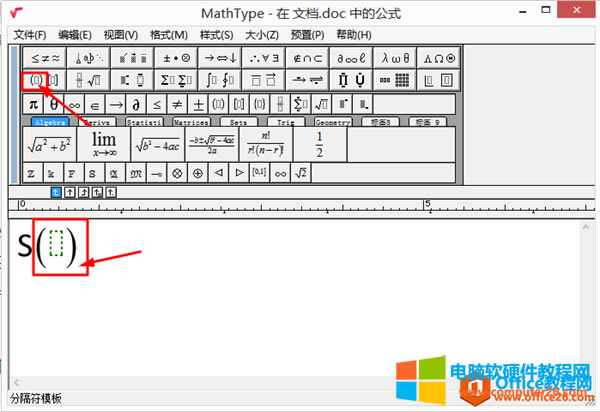Open the labeled arrow templates palette

pos(307,80)
